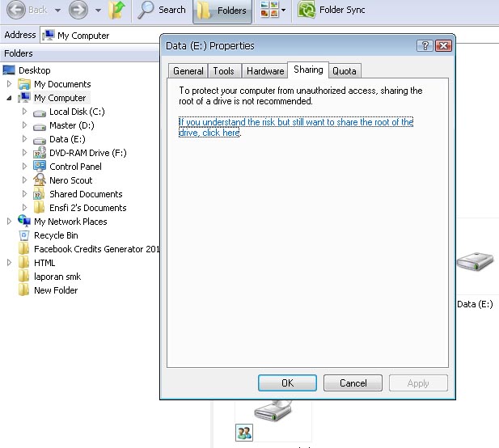Click the Forward arrow icon

[x=78, y=10]
